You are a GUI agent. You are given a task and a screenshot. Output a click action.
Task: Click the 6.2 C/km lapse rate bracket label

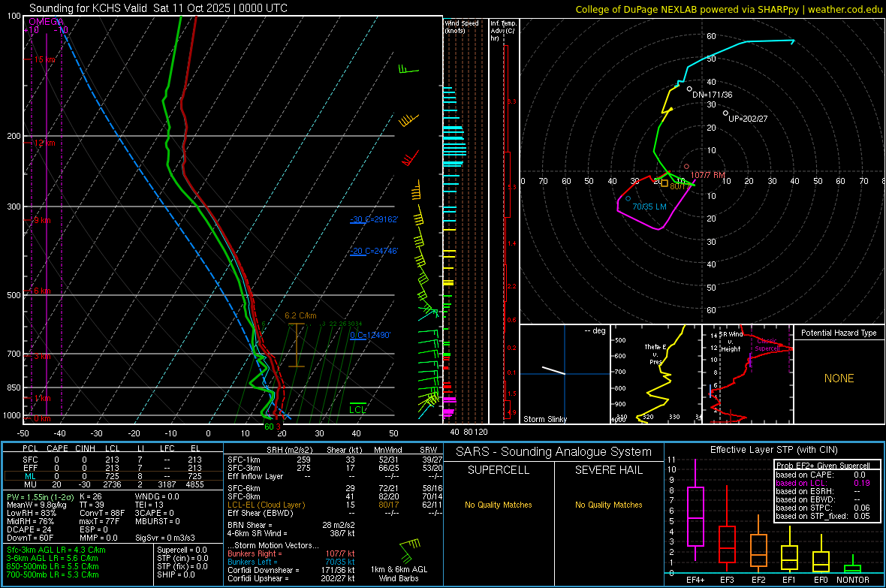point(300,315)
